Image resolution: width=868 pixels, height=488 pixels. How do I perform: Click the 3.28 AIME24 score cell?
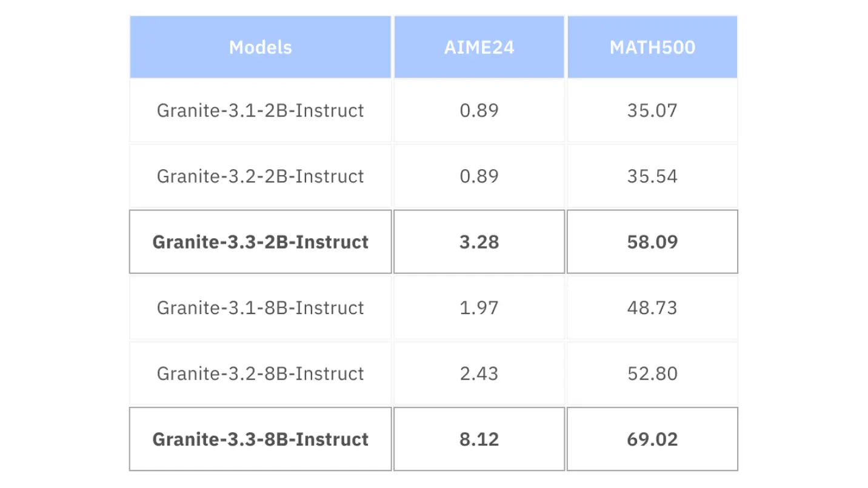[479, 242]
